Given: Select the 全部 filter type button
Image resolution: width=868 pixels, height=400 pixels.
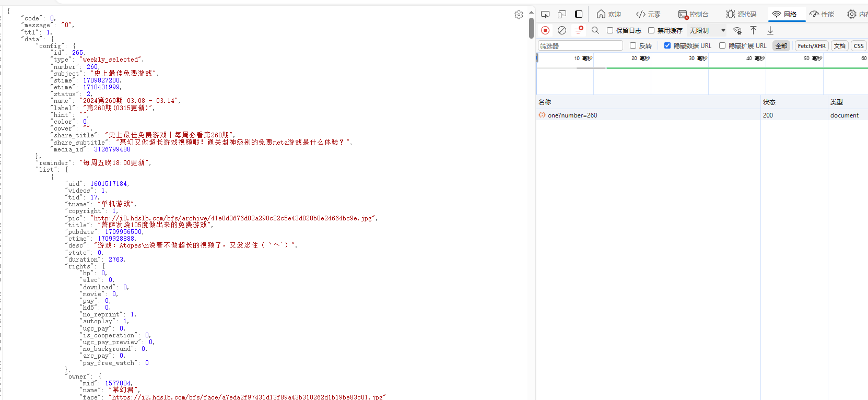Looking at the screenshot, I should pyautogui.click(x=781, y=46).
